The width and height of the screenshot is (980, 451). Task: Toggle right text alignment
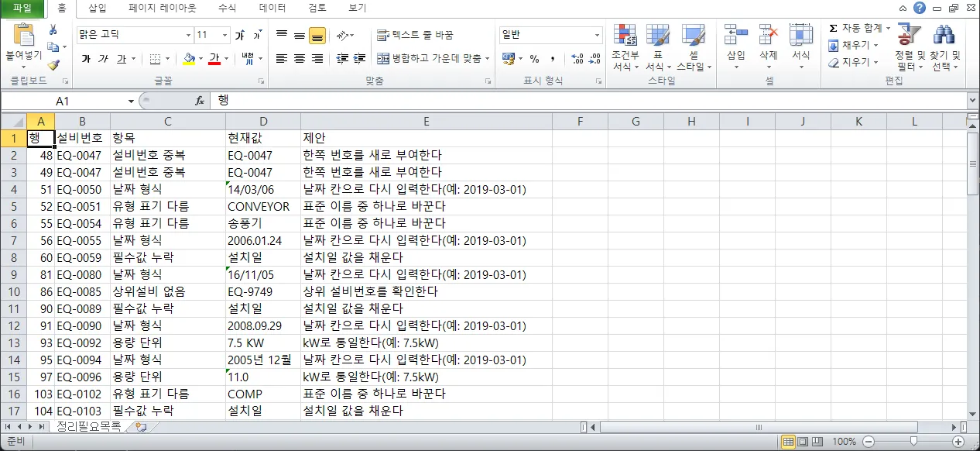[317, 59]
